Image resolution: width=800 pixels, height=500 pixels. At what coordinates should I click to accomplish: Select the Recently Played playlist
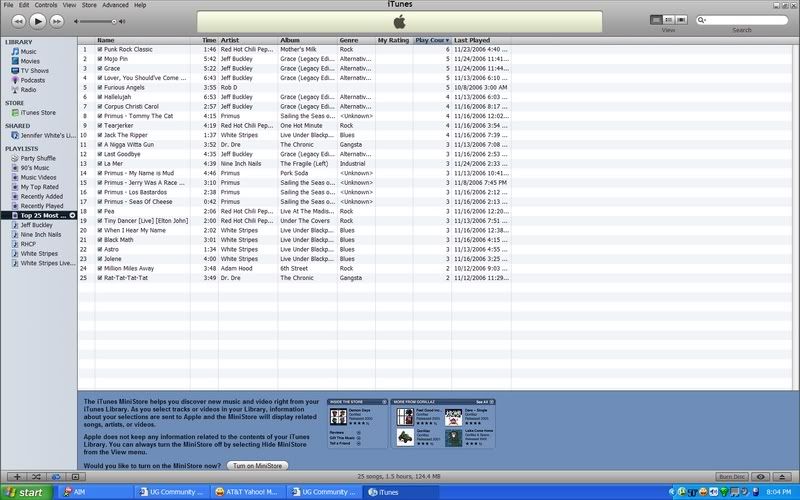click(37, 206)
